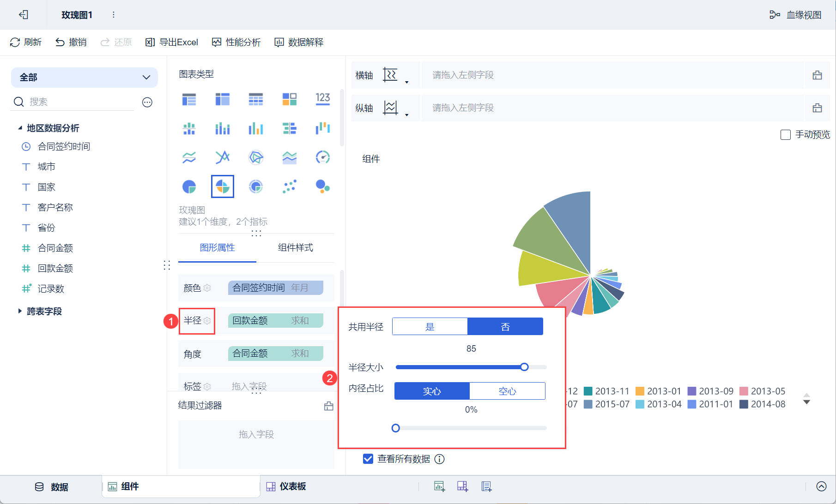
Task: Open the 全部 dropdown
Action: pos(85,78)
